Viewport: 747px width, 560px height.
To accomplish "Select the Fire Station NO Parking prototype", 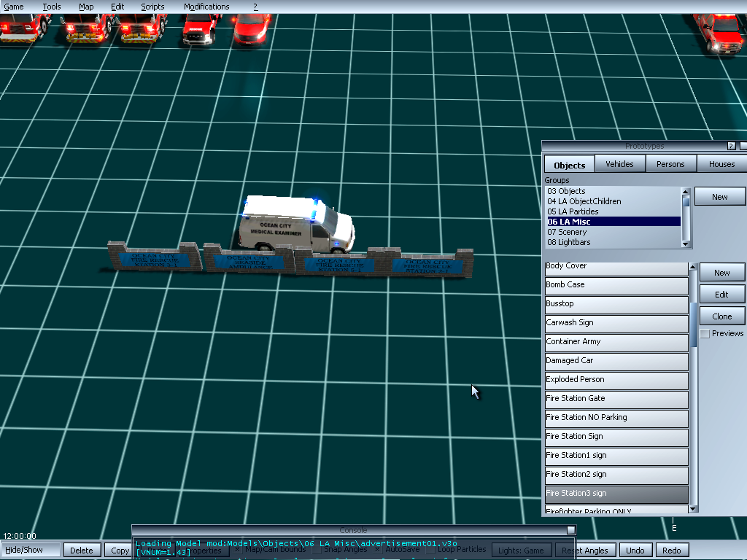I will click(616, 419).
